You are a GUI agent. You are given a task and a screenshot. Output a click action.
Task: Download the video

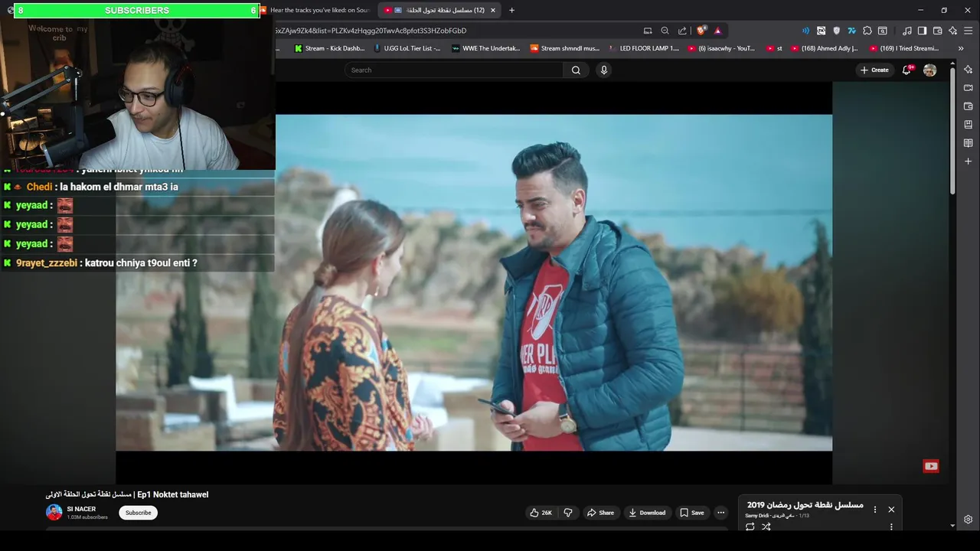tap(647, 513)
